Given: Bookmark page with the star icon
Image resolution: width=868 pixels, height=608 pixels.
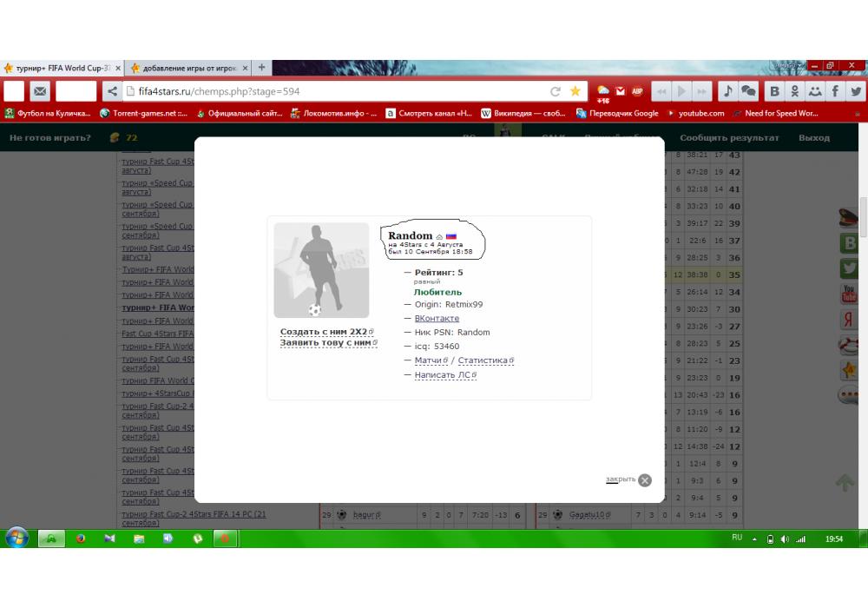Looking at the screenshot, I should 575,91.
